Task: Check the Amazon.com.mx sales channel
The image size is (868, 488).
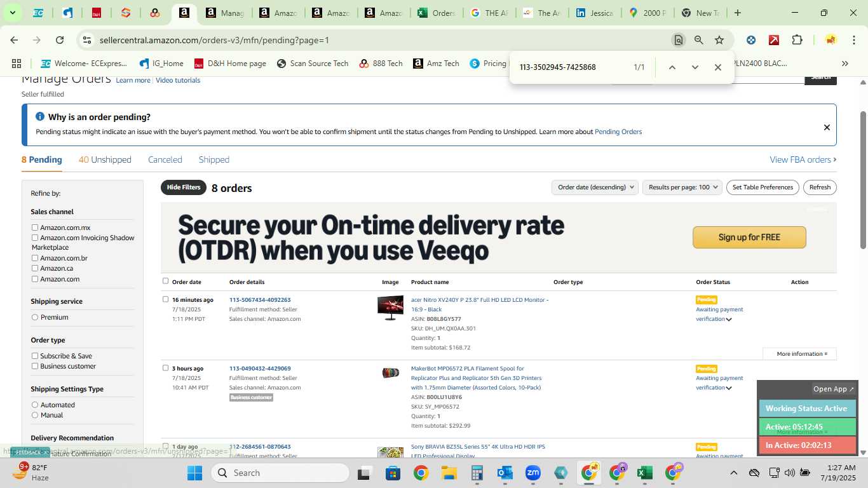Action: click(35, 227)
